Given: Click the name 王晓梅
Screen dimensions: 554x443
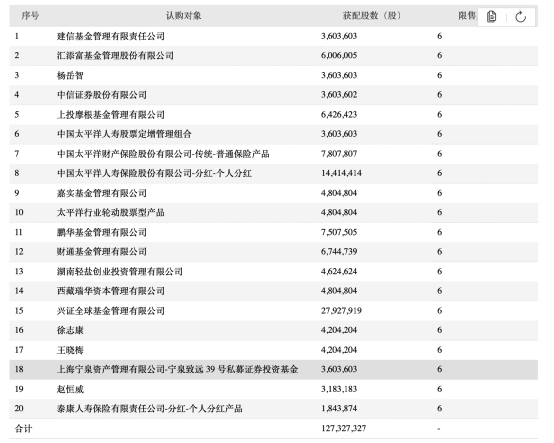Looking at the screenshot, I should click(70, 350).
